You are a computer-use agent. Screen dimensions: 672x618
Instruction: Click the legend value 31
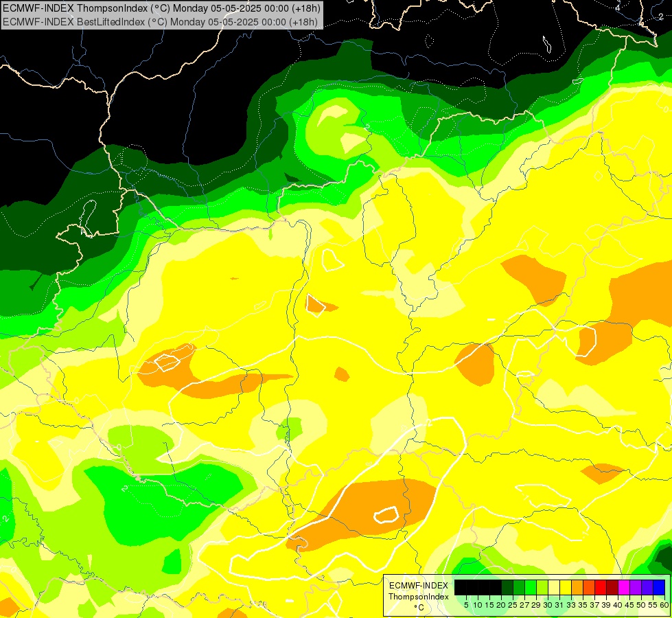559,605
